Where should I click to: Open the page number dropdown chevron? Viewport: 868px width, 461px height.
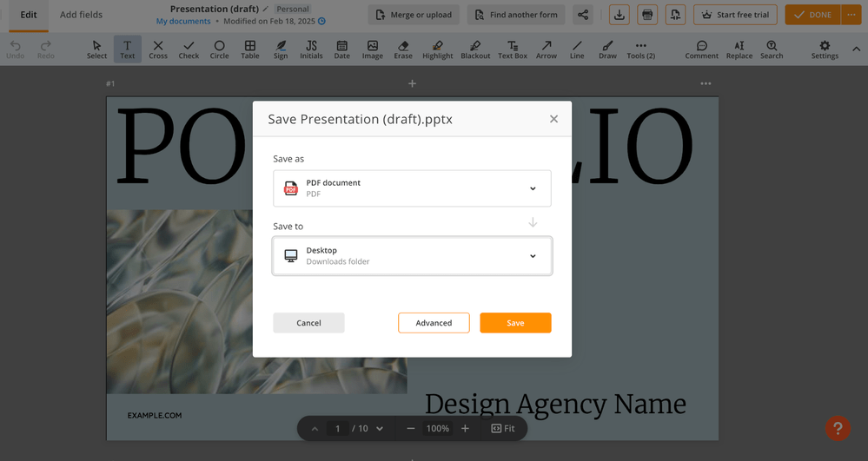click(x=380, y=429)
